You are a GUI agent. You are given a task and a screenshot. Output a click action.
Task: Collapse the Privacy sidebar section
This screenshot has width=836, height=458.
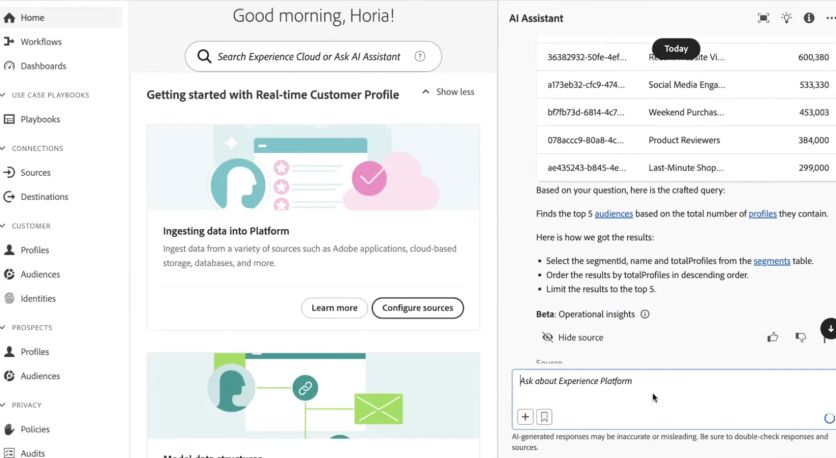tap(3, 405)
